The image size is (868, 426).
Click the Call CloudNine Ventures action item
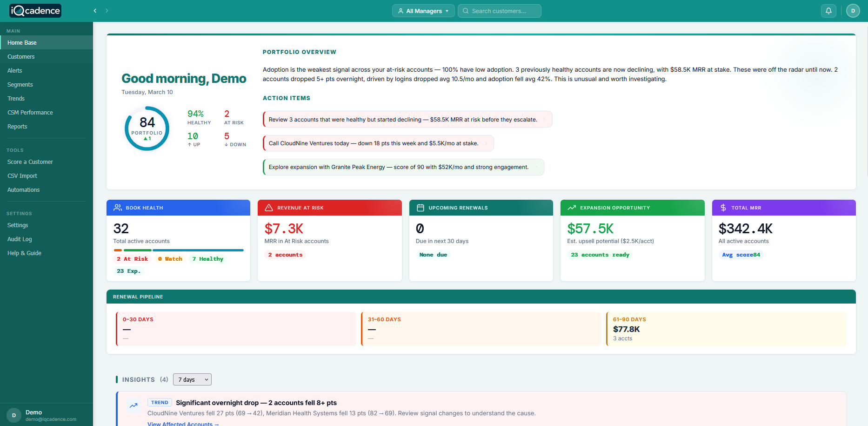tap(377, 143)
